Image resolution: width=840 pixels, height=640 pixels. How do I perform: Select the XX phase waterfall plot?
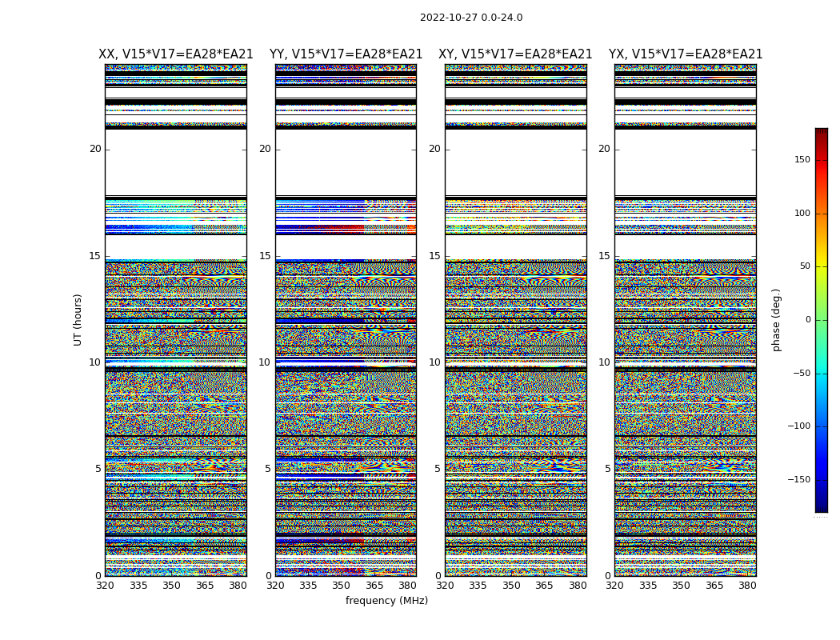pyautogui.click(x=176, y=320)
